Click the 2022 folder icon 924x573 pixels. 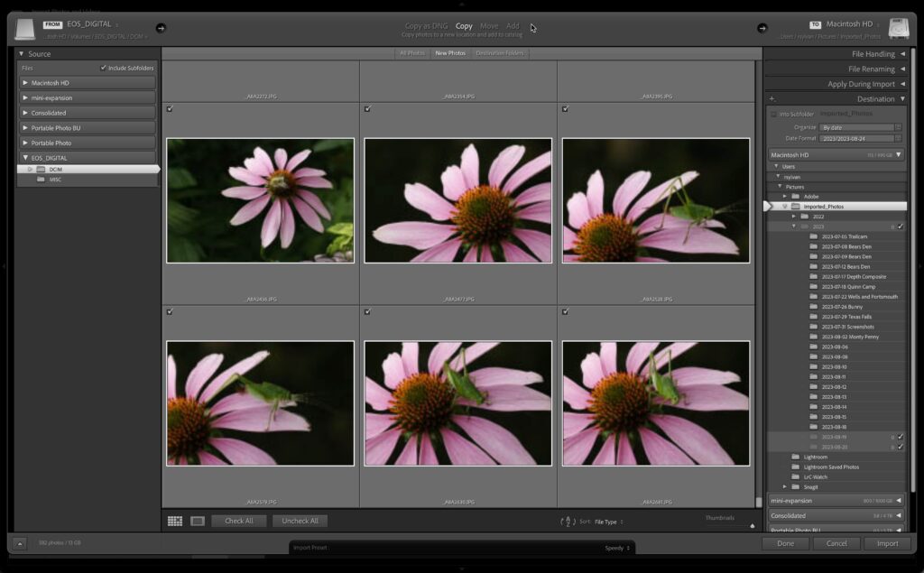[805, 217]
